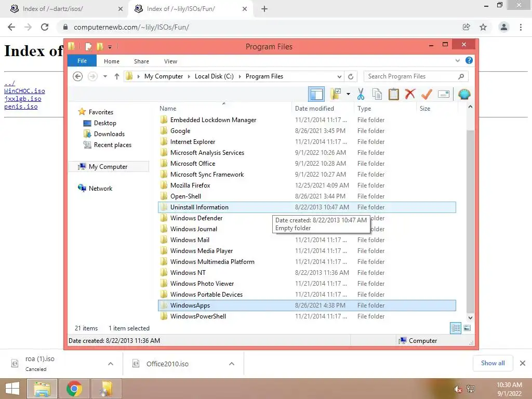Click the orange checkmark Properties icon

coord(427,94)
